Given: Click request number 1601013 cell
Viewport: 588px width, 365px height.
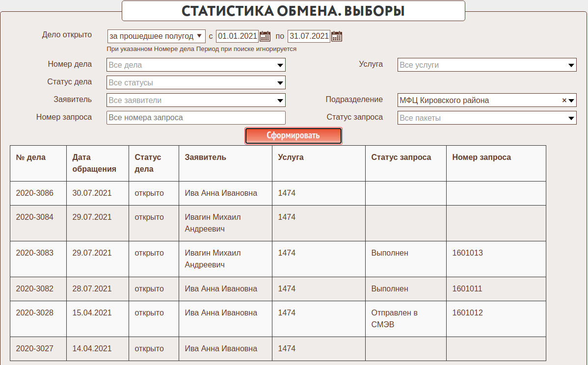Looking at the screenshot, I should point(467,253).
